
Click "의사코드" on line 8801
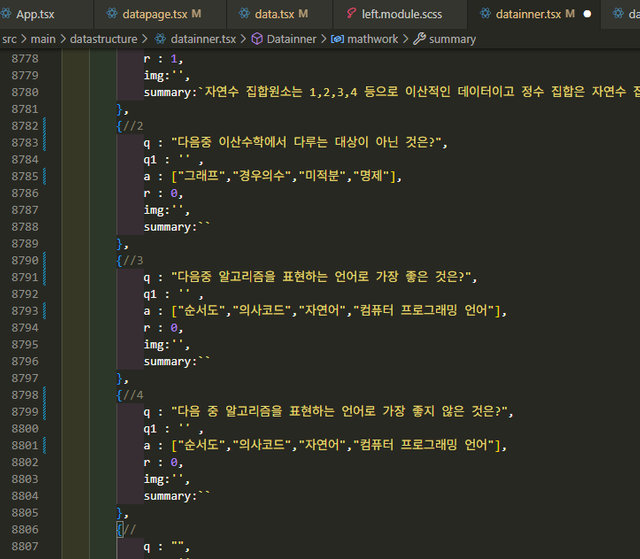tap(262, 445)
